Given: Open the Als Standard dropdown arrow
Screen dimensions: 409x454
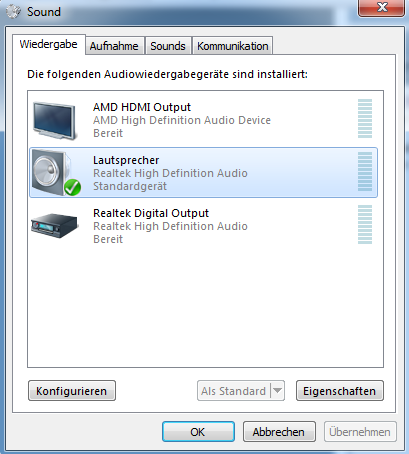Looking at the screenshot, I should [x=277, y=390].
